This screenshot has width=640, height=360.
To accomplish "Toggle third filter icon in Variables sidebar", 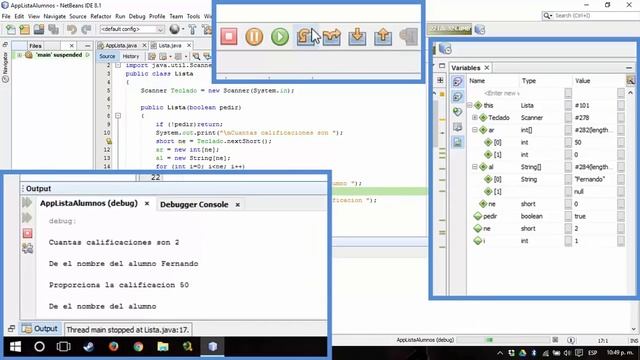I will [458, 111].
